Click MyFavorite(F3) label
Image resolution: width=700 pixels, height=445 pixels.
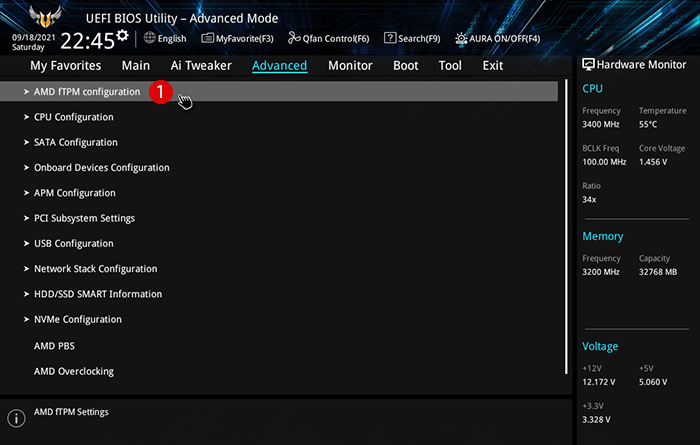(245, 39)
